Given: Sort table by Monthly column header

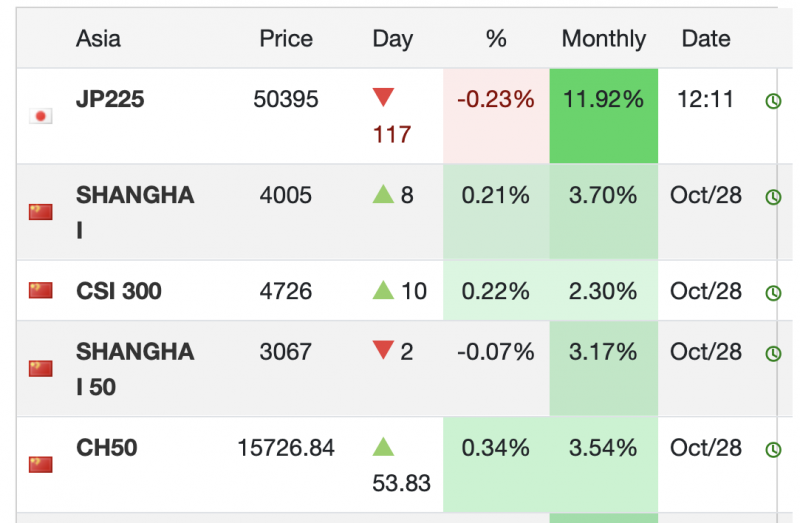Looking at the screenshot, I should 603,39.
